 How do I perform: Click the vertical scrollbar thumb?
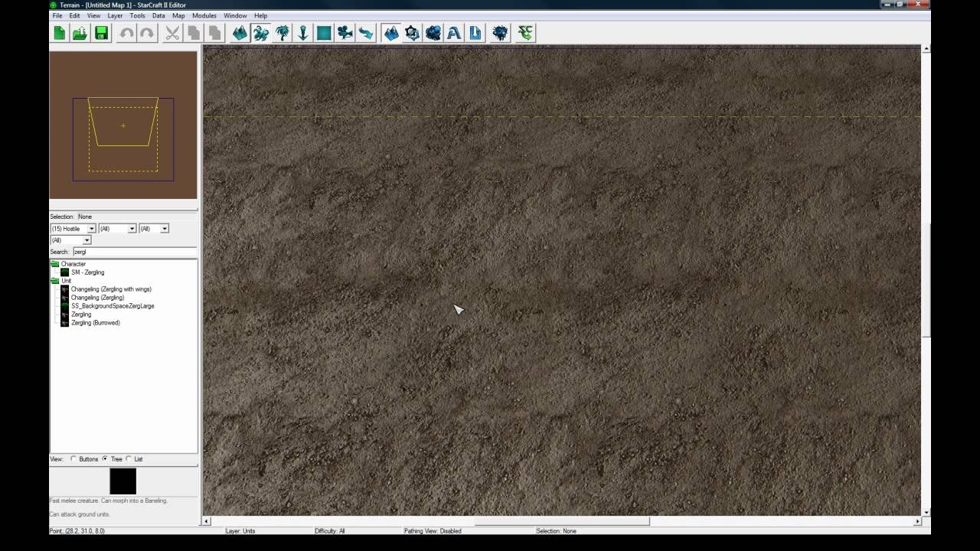(926, 280)
